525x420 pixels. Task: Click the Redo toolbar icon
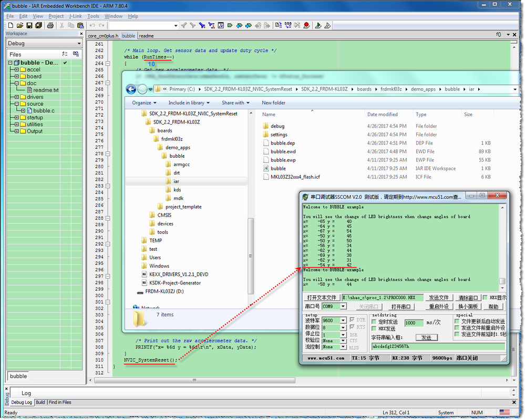click(101, 25)
